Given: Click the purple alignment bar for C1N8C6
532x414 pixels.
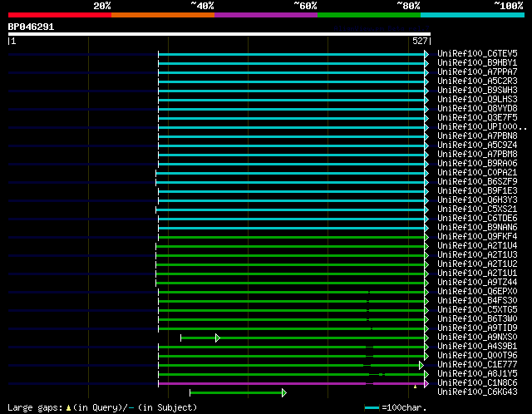Looking at the screenshot, I should click(x=292, y=384).
